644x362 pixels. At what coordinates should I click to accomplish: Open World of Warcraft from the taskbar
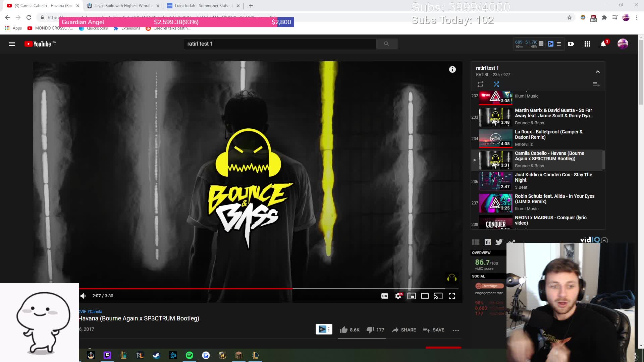click(222, 355)
